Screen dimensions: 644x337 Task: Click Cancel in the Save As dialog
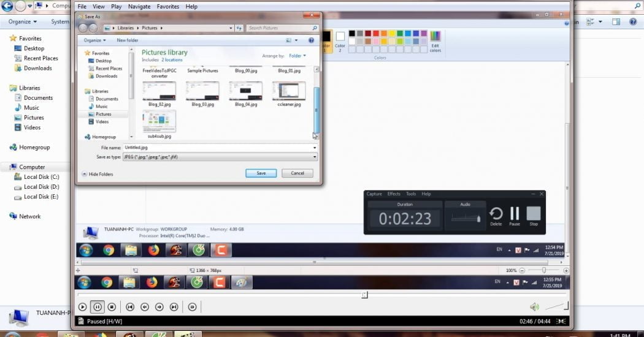click(x=297, y=173)
